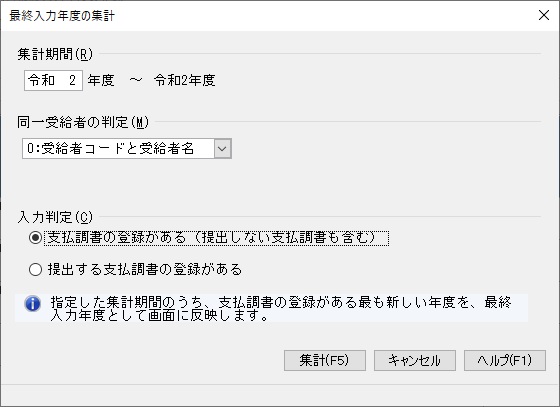
Task: Click the blue information icon
Action: pos(32,304)
